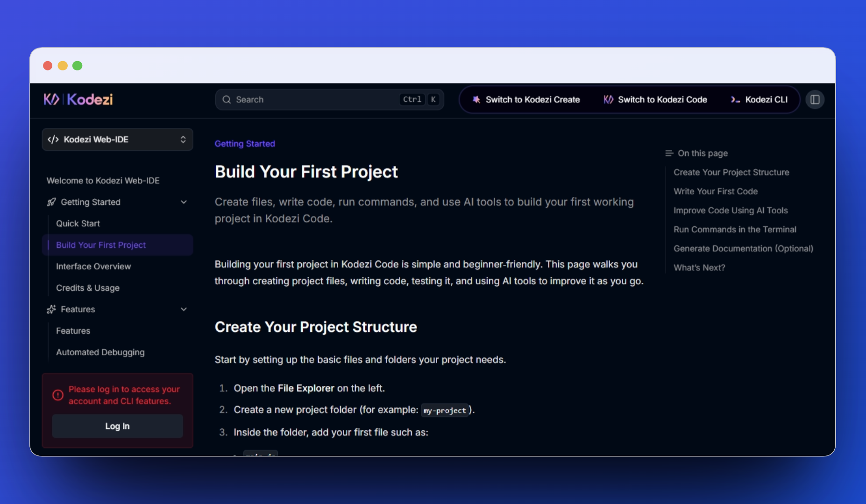Image resolution: width=866 pixels, height=504 pixels.
Task: Click the Kodezi Code logo icon
Action: [608, 99]
